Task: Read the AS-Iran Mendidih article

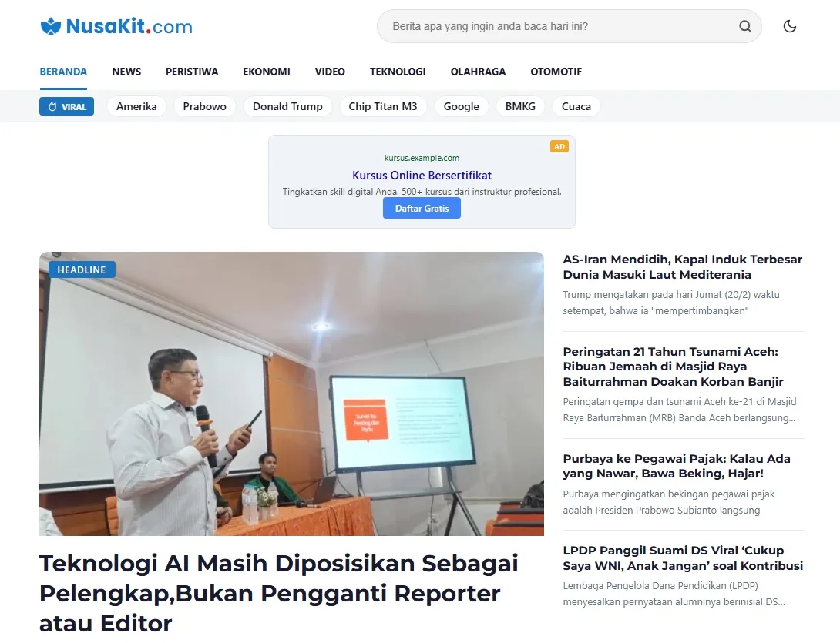Action: pos(682,266)
